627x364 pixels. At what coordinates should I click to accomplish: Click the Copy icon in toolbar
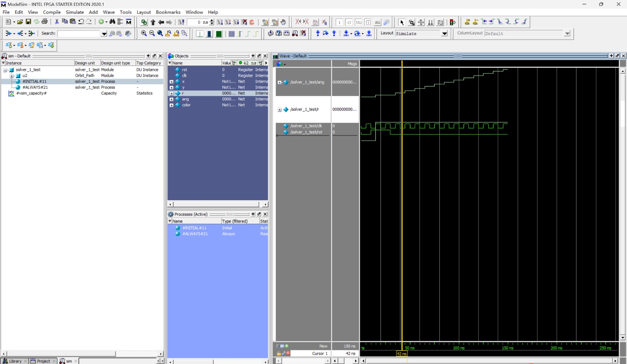(65, 22)
